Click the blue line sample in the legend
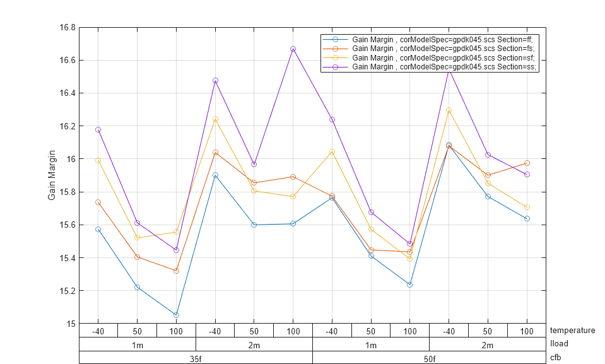The width and height of the screenshot is (605, 364). coord(336,39)
